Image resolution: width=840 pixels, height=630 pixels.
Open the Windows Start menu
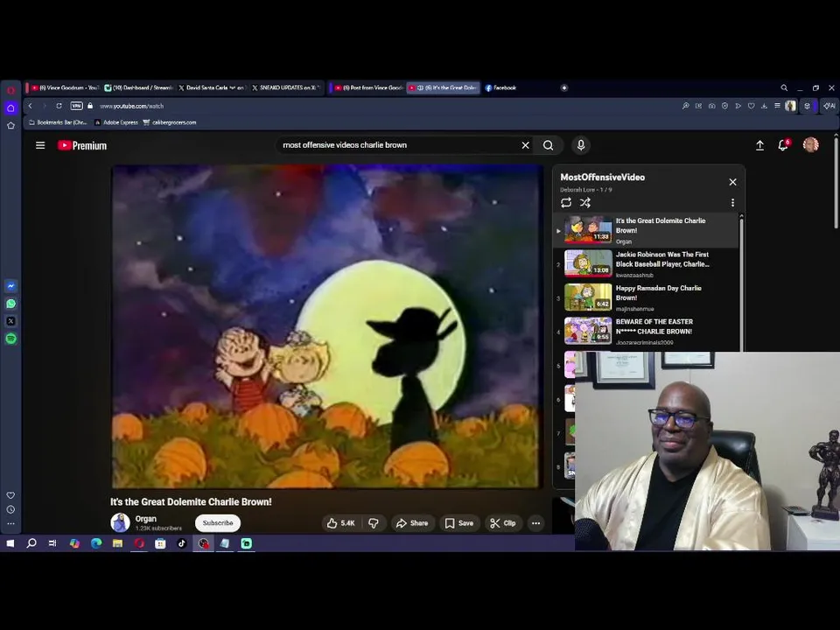pyautogui.click(x=10, y=543)
